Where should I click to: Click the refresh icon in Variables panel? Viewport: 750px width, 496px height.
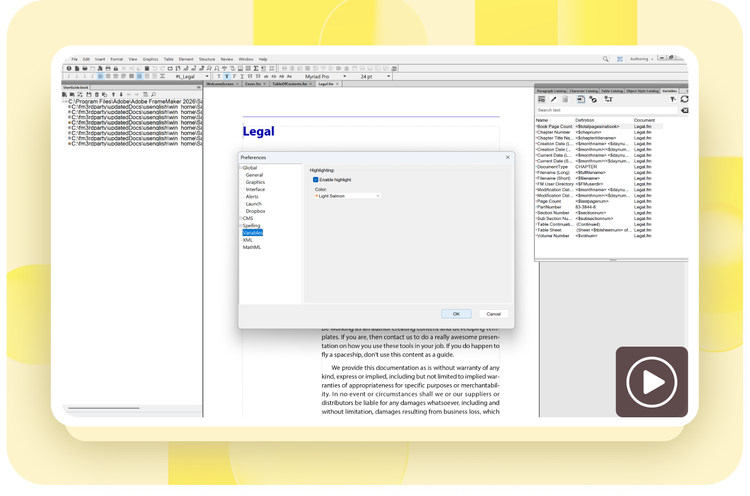[x=684, y=99]
